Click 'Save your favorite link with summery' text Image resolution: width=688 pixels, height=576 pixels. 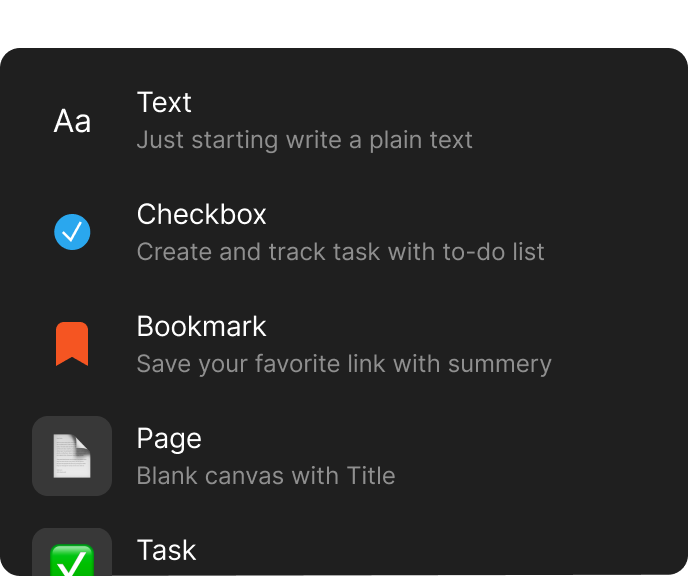[x=343, y=363]
